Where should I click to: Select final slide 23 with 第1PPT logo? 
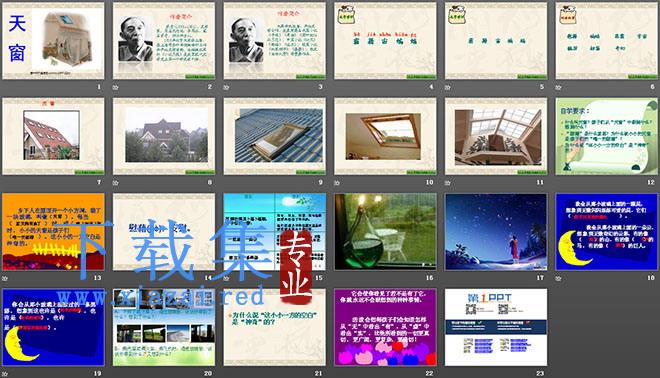496,327
